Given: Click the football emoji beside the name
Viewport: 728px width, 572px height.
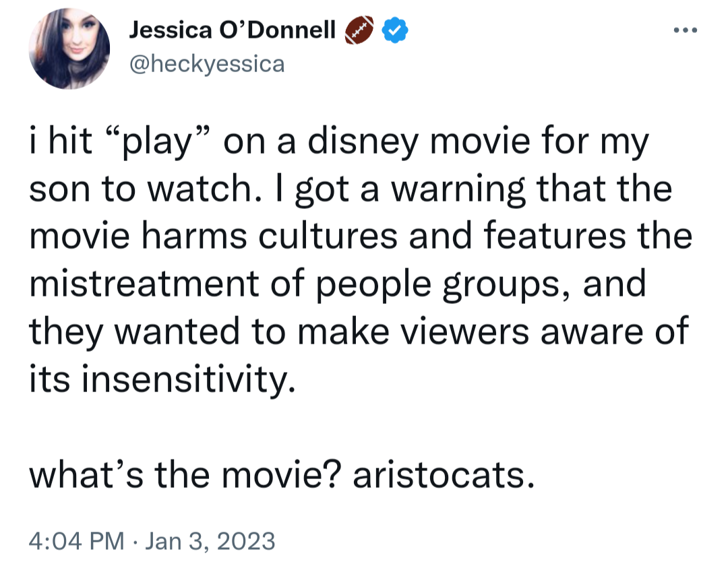Looking at the screenshot, I should pos(359,30).
